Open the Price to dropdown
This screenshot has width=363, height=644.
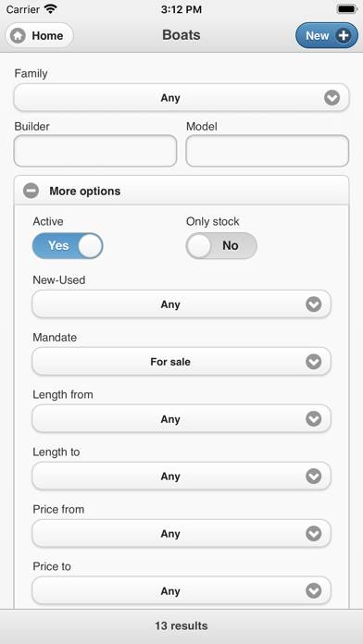[x=181, y=591]
